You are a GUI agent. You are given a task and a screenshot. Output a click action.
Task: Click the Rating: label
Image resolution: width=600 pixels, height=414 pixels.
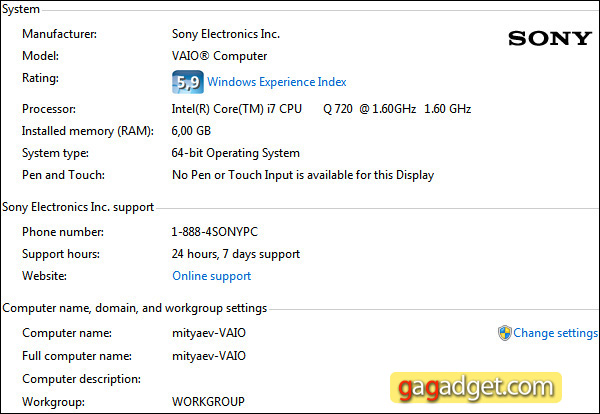(40, 78)
